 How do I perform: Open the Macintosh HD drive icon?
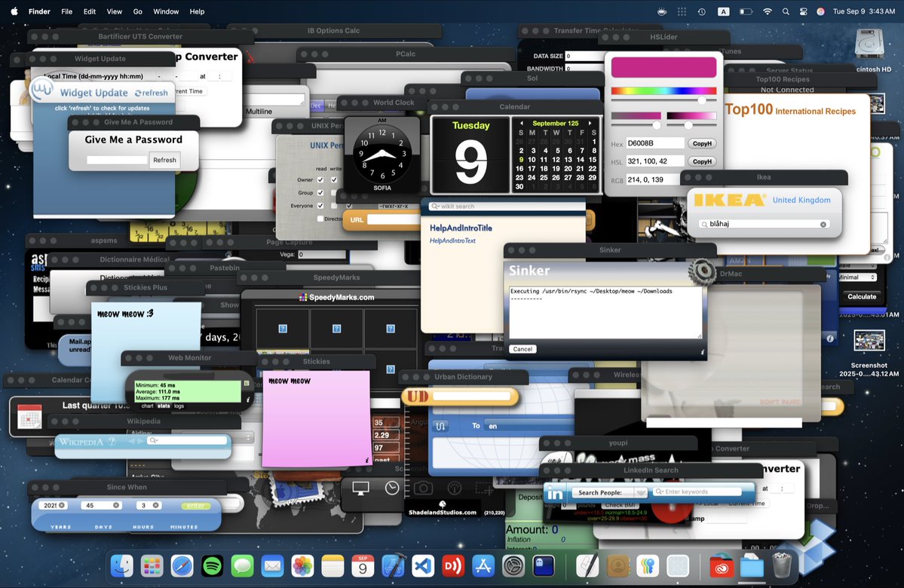pos(869,45)
